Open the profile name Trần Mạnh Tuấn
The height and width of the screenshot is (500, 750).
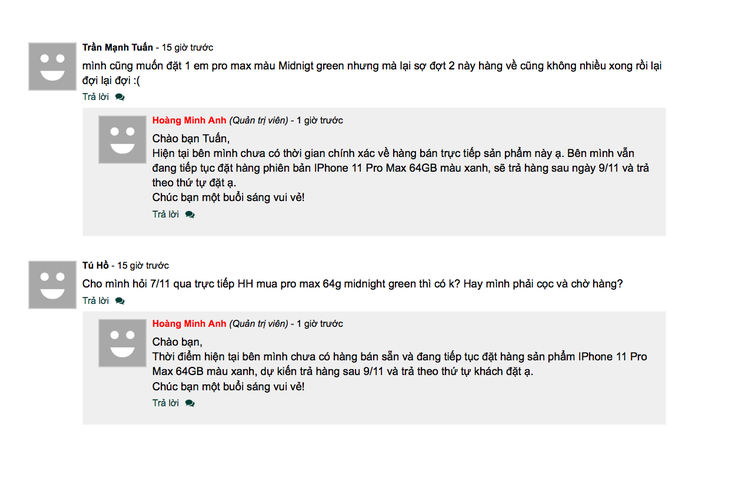[117, 47]
